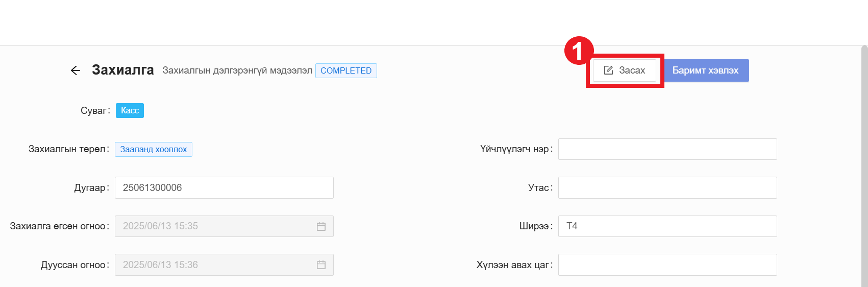The height and width of the screenshot is (287, 868).
Task: Click the pencil icon in Засах button
Action: coord(608,70)
